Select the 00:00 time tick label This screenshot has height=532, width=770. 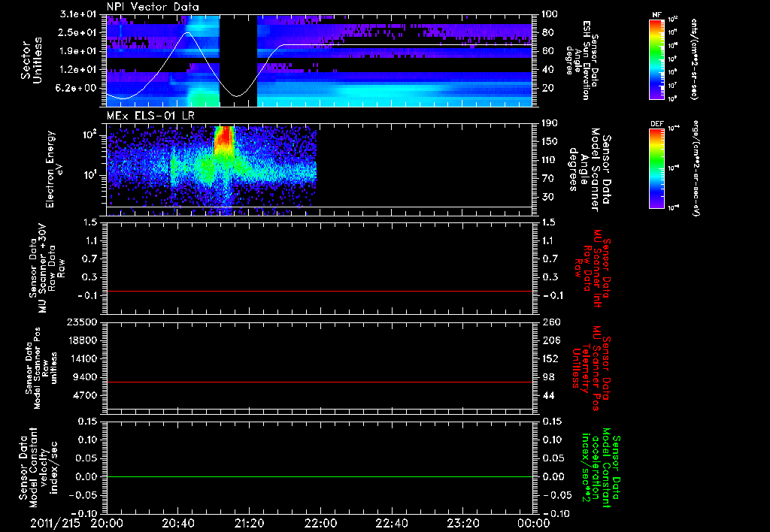534,523
